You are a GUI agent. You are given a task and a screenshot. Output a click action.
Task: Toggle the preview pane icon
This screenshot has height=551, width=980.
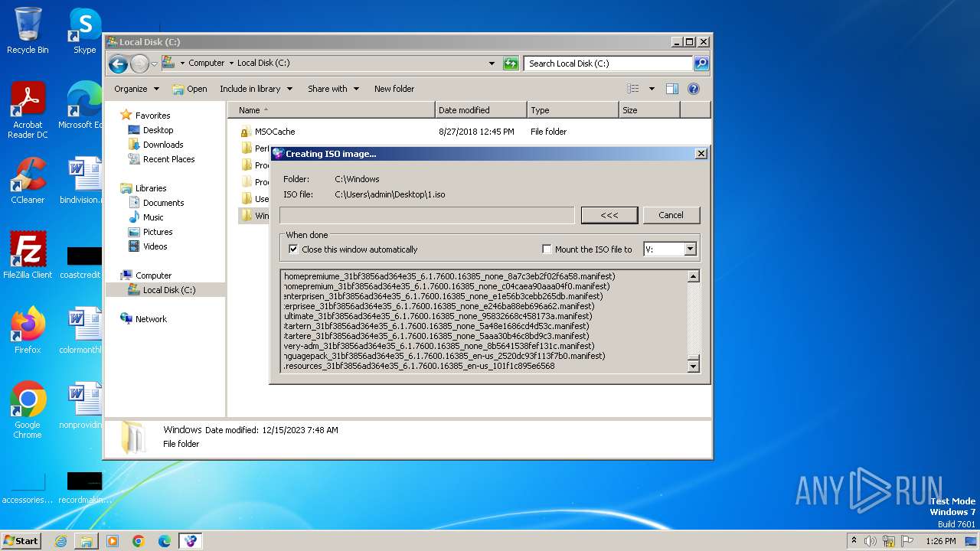(x=671, y=89)
